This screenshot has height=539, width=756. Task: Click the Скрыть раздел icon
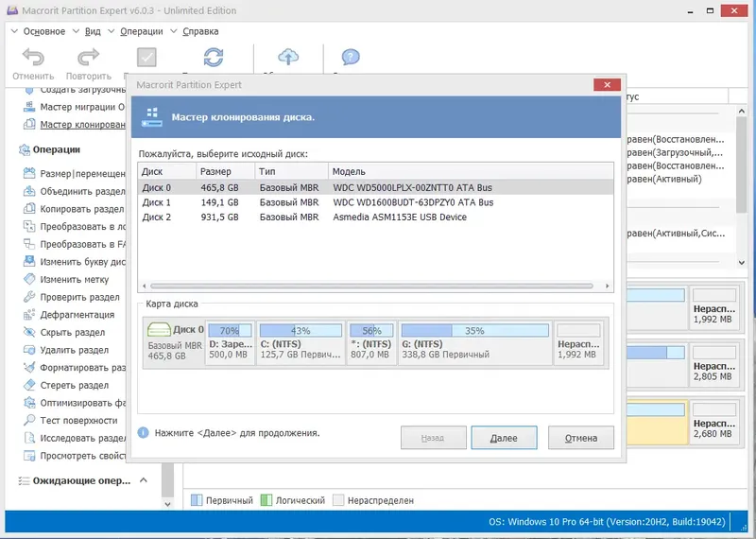(29, 332)
